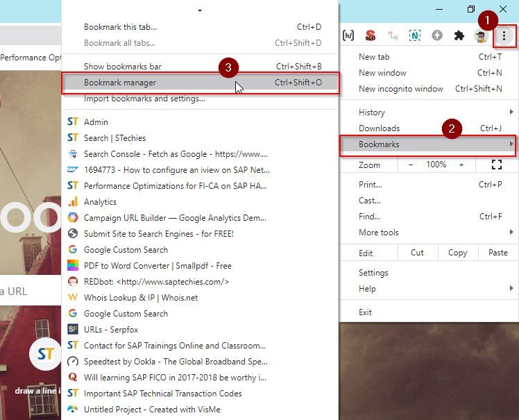
Task: Open Performance Optimizations for FI-CA bookmark
Action: 200,186
